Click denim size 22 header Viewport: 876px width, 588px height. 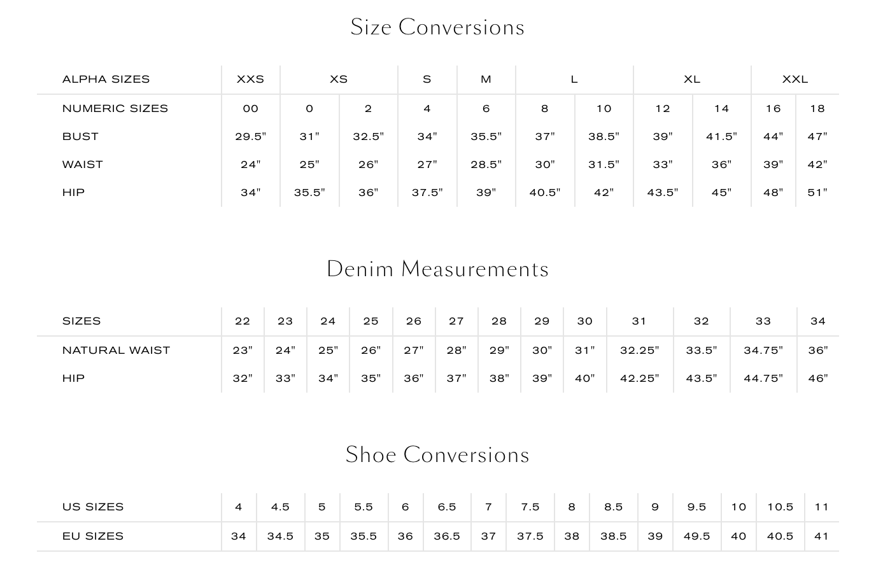pyautogui.click(x=243, y=321)
